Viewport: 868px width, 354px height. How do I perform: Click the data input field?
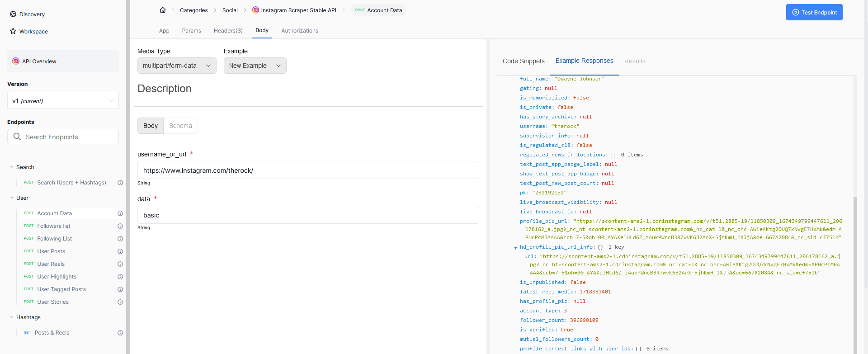click(308, 215)
